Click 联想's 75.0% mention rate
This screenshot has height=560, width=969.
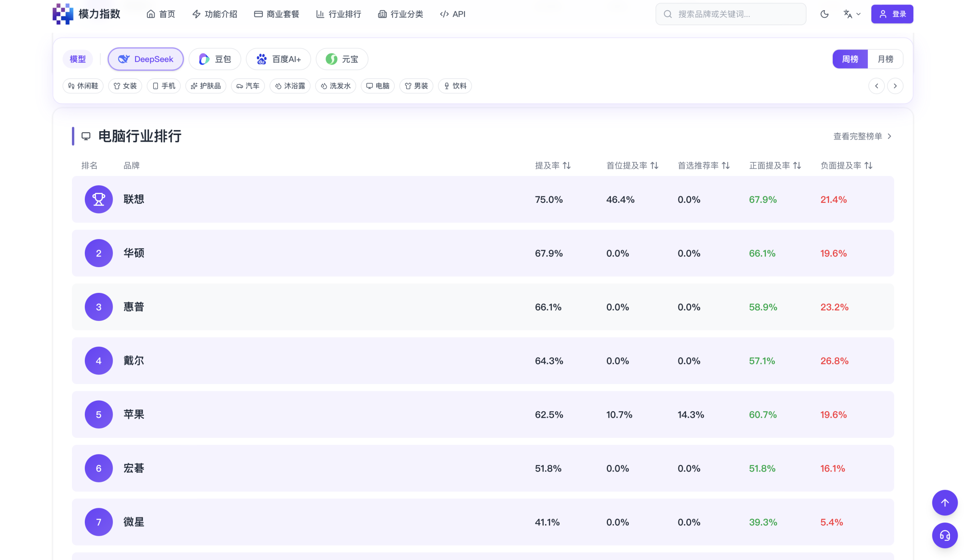click(549, 200)
